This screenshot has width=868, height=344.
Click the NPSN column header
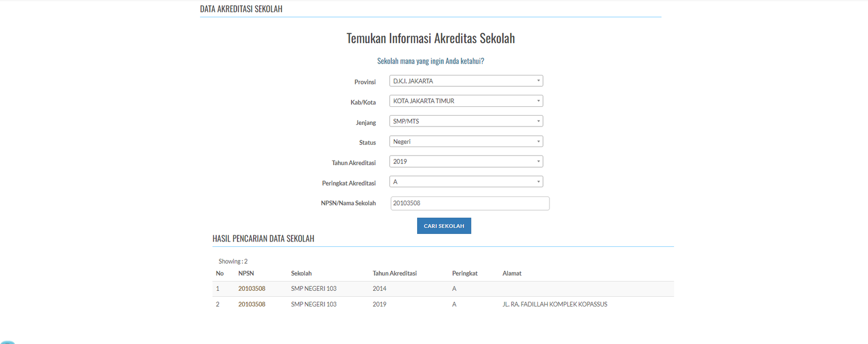coord(246,273)
